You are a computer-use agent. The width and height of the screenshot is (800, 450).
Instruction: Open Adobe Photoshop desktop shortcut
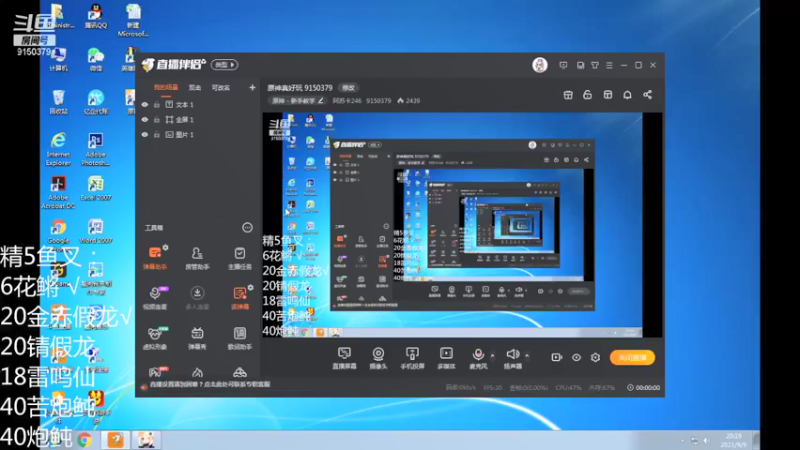[x=95, y=149]
